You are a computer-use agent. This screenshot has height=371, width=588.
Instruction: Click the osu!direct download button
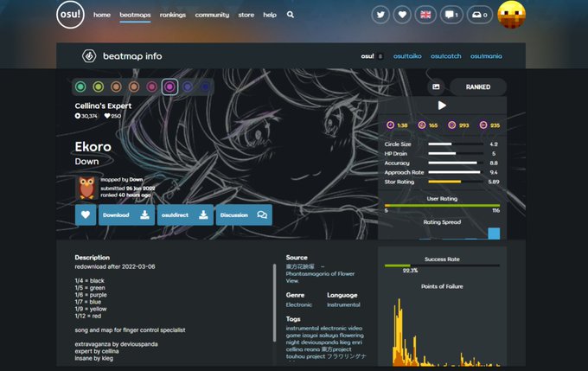pos(185,215)
